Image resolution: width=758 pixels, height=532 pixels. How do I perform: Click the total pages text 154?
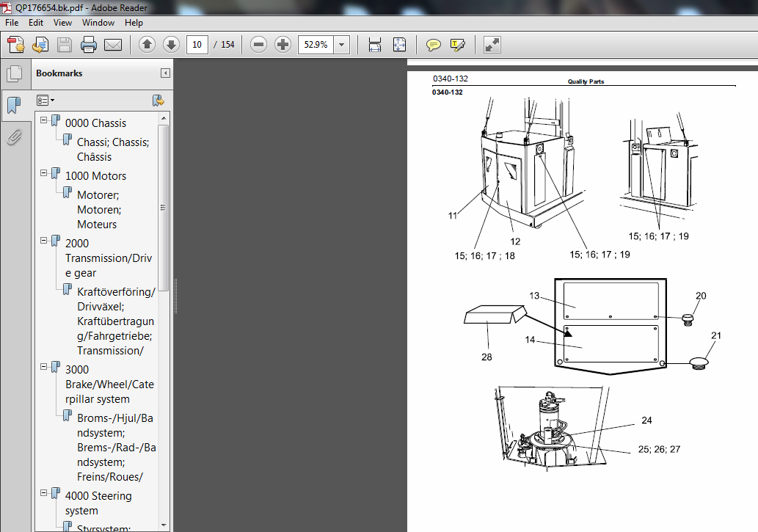[x=227, y=45]
